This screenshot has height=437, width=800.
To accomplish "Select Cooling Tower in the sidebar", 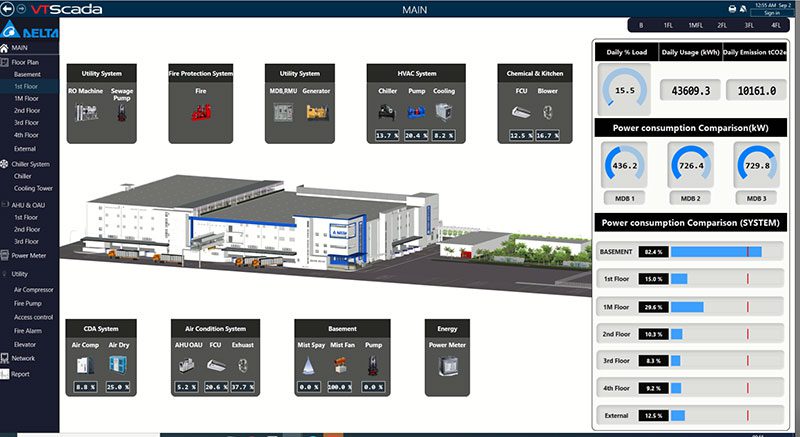I will [x=31, y=188].
